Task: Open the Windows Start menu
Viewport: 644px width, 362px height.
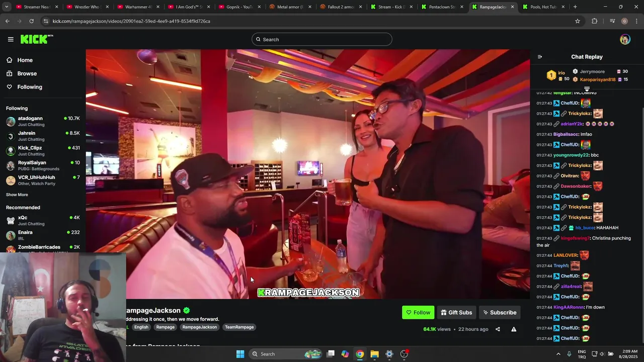Action: point(240,354)
